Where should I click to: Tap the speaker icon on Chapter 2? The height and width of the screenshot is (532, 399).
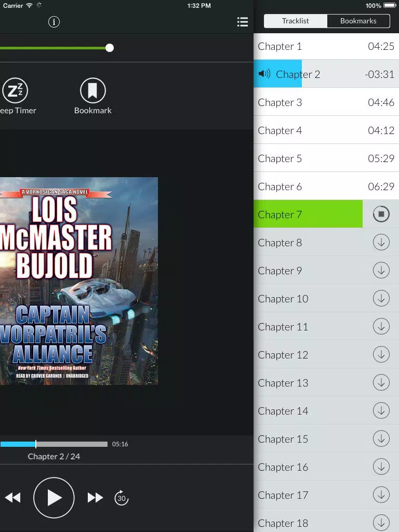(x=264, y=74)
